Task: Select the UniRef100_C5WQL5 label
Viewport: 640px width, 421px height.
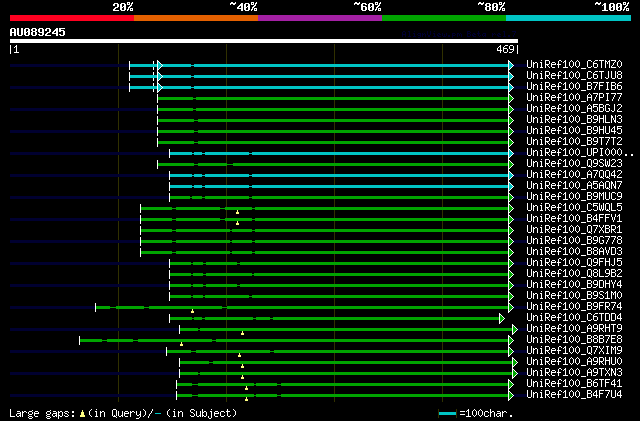Action: (574, 208)
